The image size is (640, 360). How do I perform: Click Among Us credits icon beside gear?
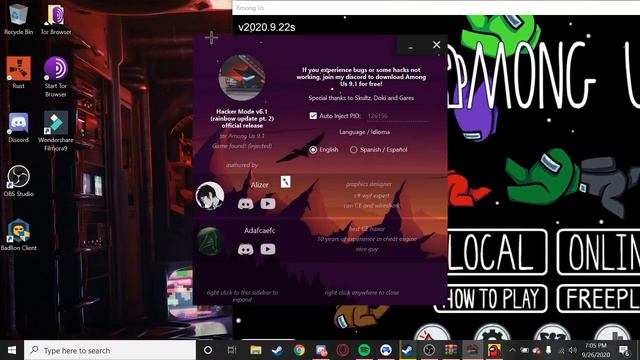[x=552, y=333]
